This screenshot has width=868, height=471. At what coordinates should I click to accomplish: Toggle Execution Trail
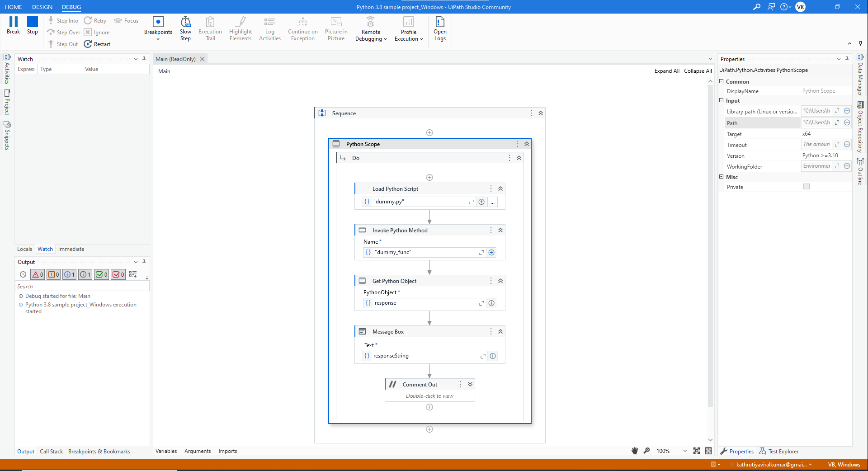click(x=210, y=29)
